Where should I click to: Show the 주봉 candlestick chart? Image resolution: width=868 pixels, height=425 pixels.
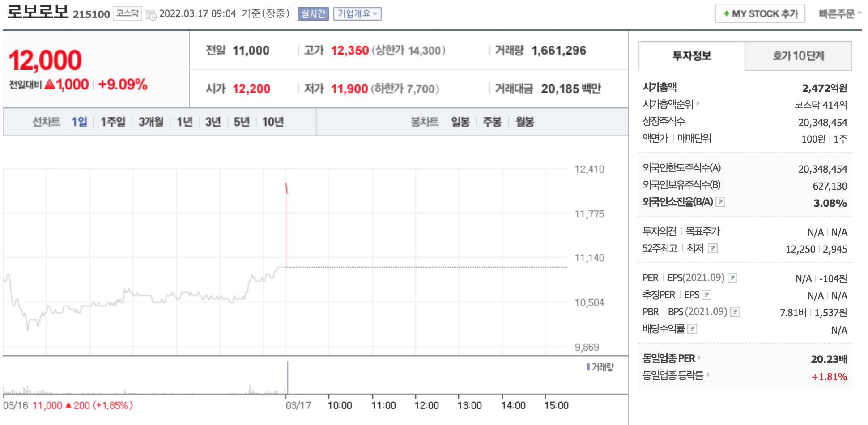(x=492, y=122)
